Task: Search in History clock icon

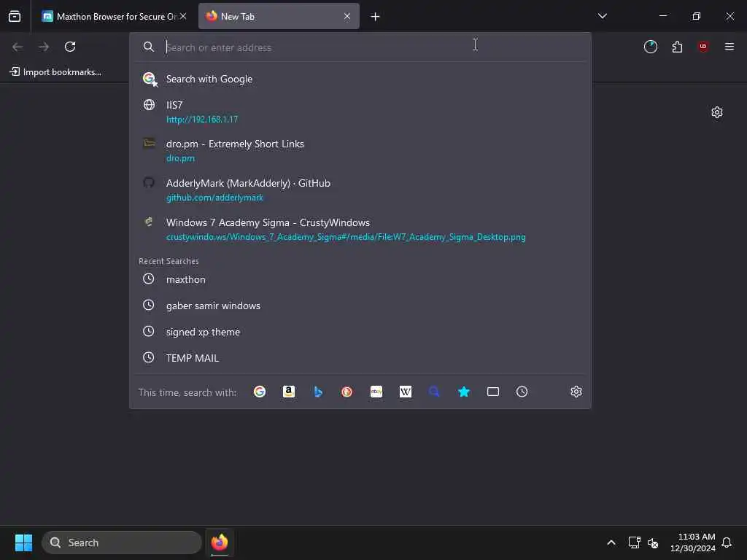Action: click(522, 392)
